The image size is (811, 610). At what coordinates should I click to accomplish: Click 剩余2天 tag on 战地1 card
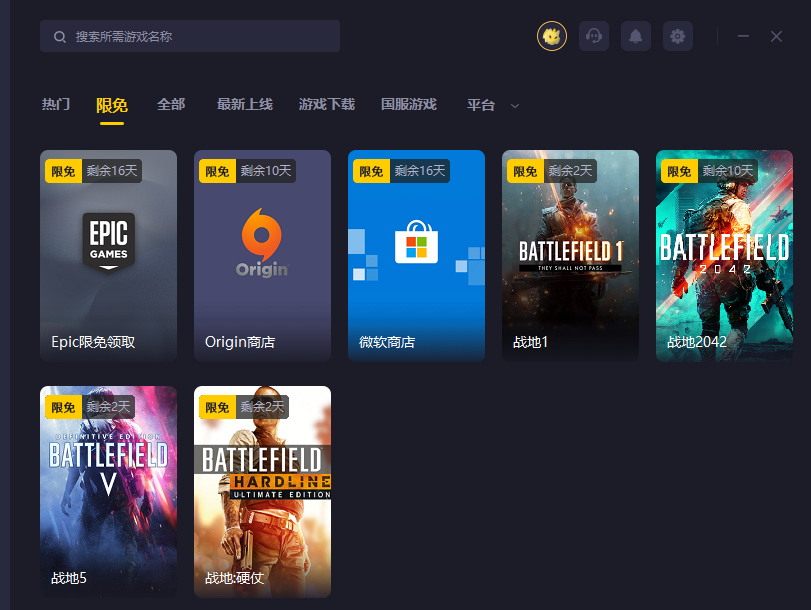pos(570,171)
